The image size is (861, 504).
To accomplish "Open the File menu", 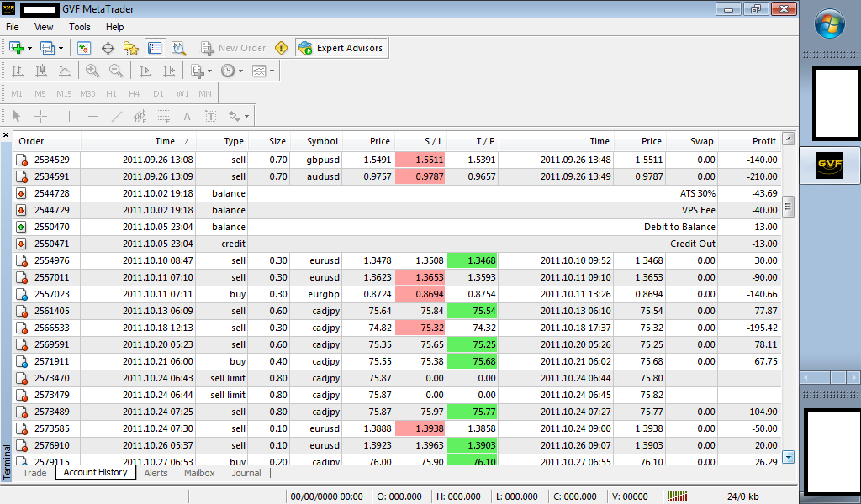I will pyautogui.click(x=12, y=27).
